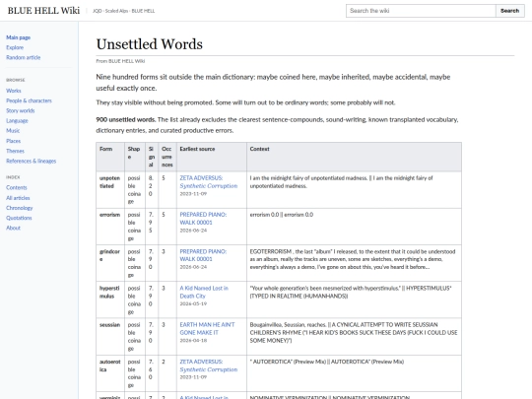Viewport: 532px width, 399px height.
Task: Click signal value 8.20 in unpotentiated row
Action: coord(151,186)
